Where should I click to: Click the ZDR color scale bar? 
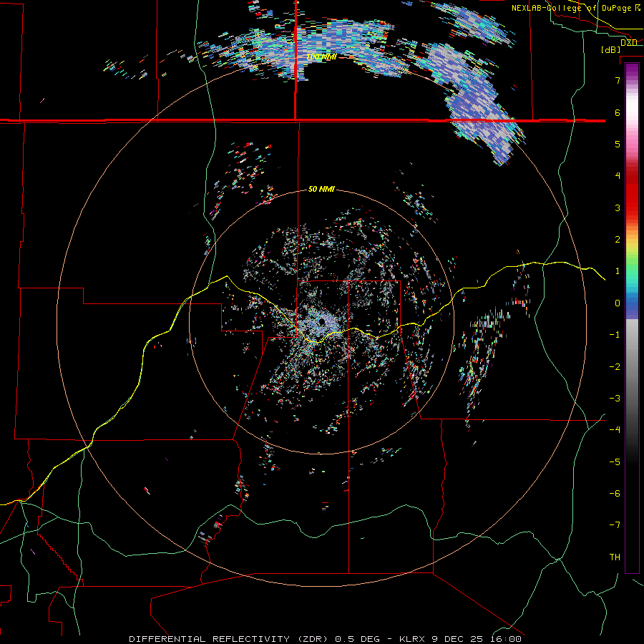tap(632, 318)
